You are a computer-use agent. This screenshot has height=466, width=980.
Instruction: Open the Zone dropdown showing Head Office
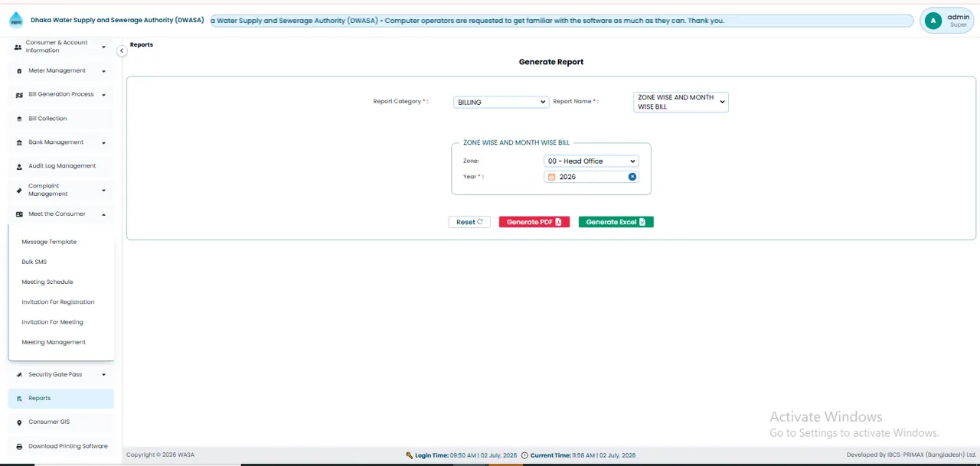(591, 161)
